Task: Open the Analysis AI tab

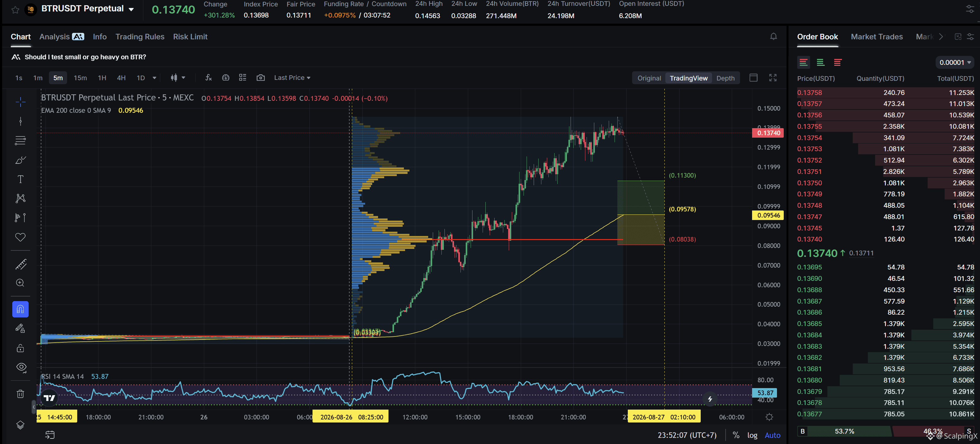Action: pyautogui.click(x=62, y=37)
